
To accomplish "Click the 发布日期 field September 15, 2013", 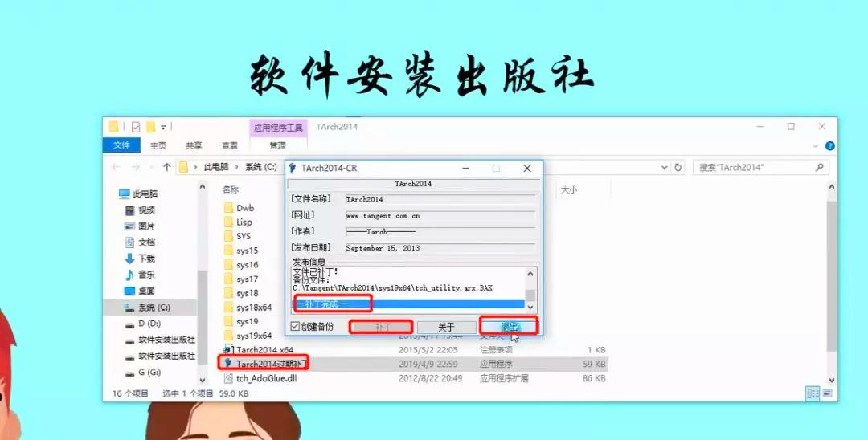I will [x=440, y=248].
